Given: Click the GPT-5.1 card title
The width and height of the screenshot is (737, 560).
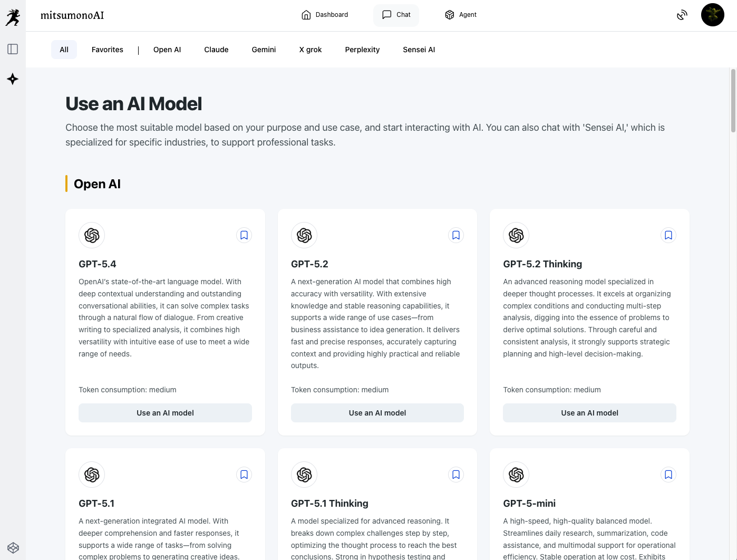Looking at the screenshot, I should pos(96,504).
